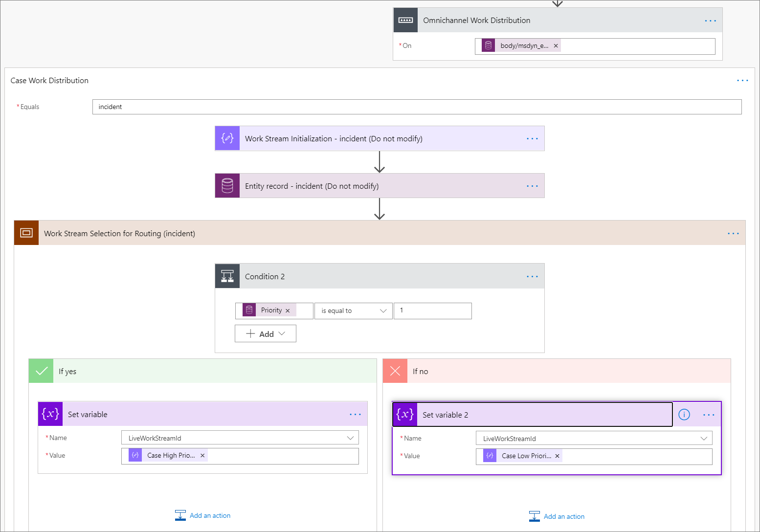
Task: Open Work Stream Selection ellipsis menu
Action: [733, 233]
